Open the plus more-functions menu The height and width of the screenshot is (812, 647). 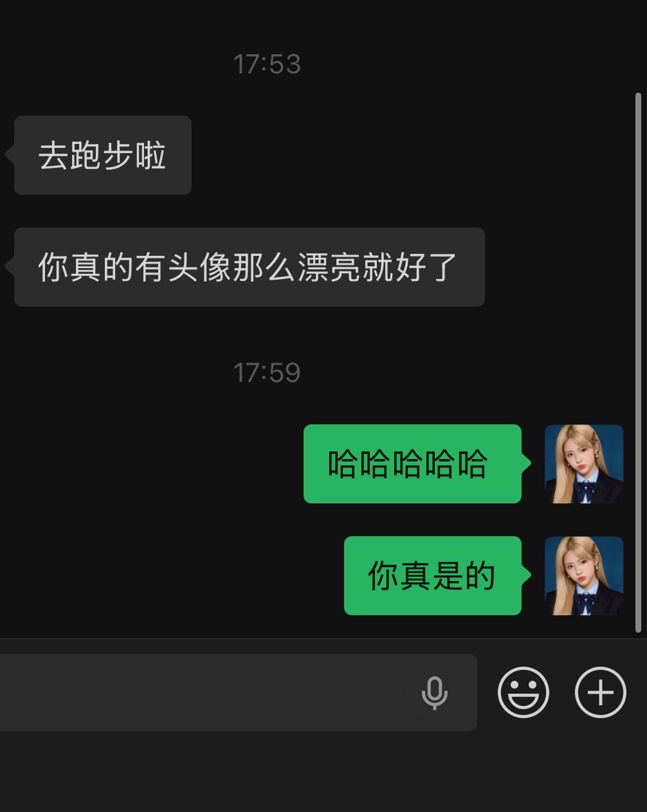(600, 692)
